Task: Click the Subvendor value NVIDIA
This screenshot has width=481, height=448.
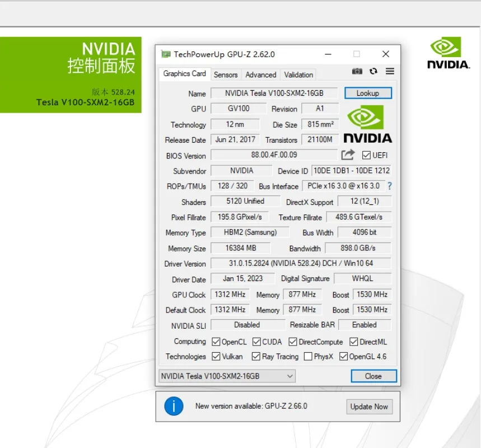Action: pos(241,171)
